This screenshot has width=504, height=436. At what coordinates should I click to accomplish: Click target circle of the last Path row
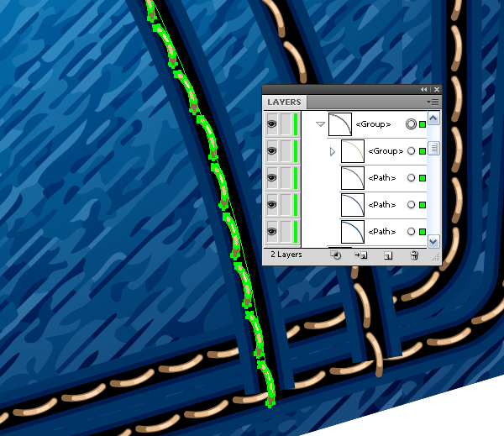[x=411, y=232]
